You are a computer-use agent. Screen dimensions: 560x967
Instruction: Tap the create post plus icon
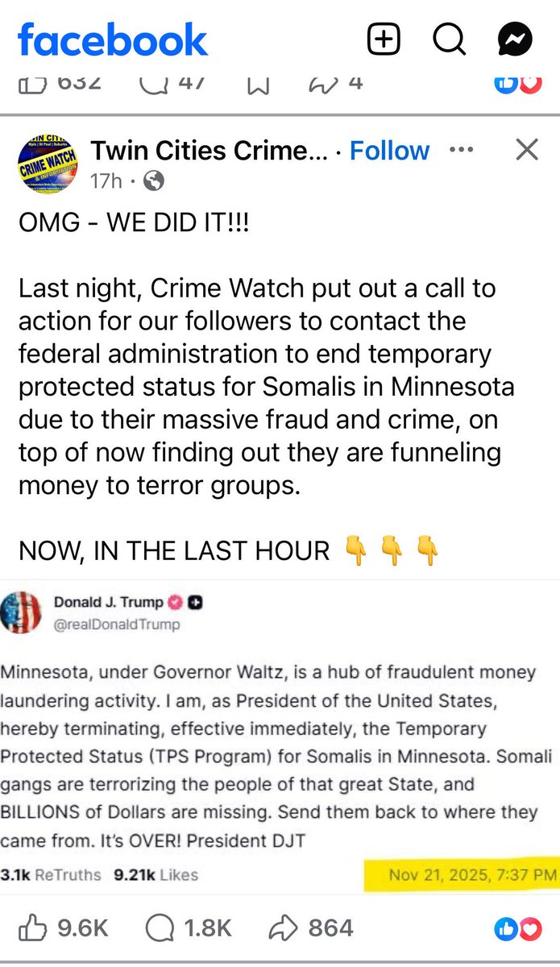pos(384,39)
